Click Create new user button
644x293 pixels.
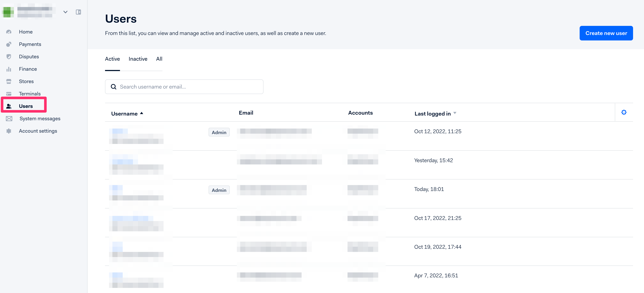tap(606, 33)
